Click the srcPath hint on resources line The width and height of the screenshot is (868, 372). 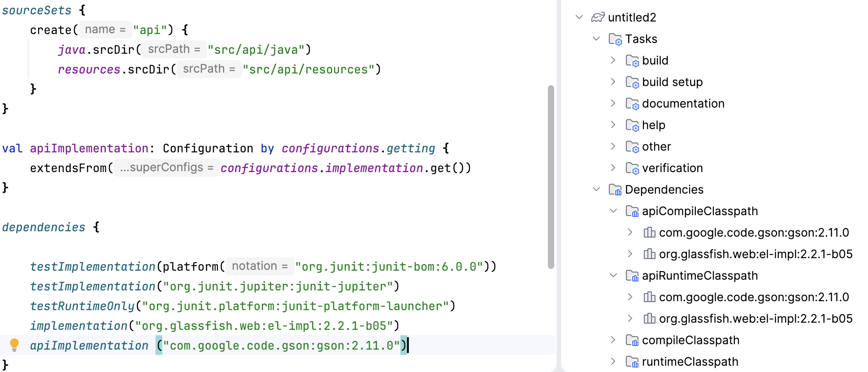pos(209,69)
